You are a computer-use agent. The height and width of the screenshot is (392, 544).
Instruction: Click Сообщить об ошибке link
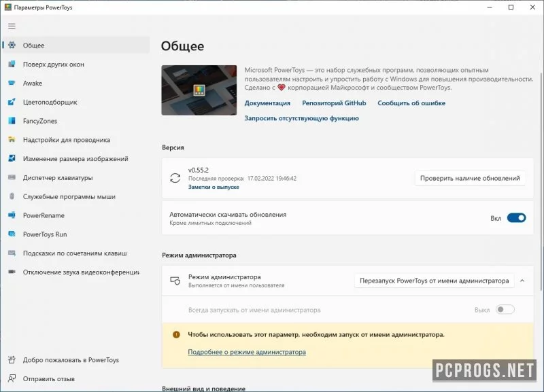click(x=411, y=103)
